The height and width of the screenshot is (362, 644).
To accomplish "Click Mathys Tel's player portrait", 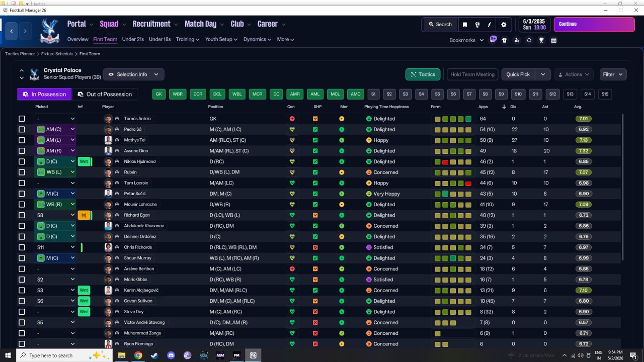I will [x=108, y=140].
